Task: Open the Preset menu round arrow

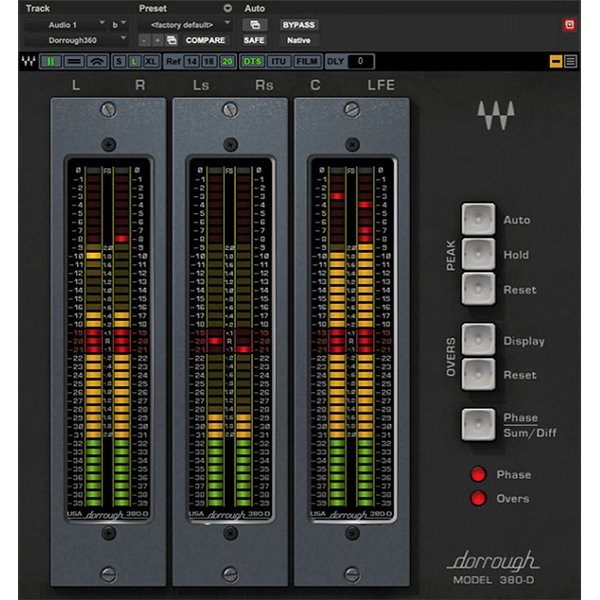Action: tap(227, 8)
